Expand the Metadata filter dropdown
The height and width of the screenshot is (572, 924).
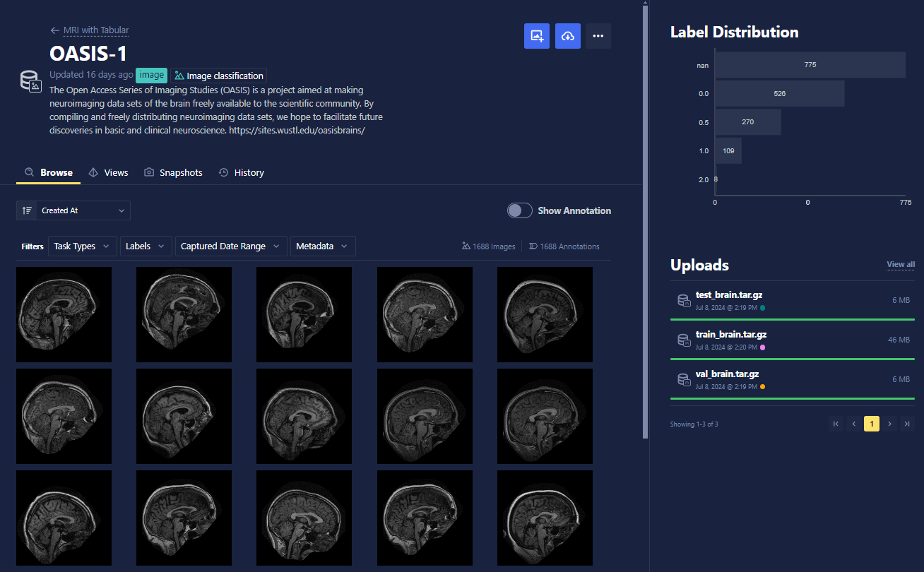[x=322, y=246]
